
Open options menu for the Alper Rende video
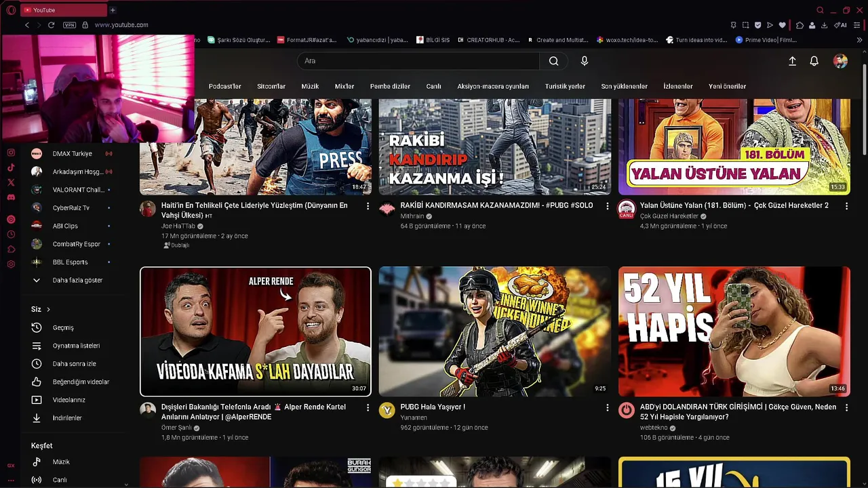pyautogui.click(x=368, y=407)
